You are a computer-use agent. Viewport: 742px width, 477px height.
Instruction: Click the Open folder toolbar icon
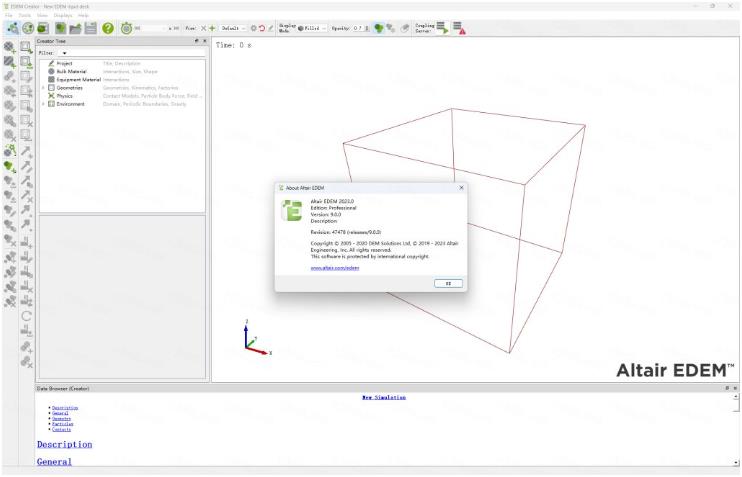tap(75, 28)
